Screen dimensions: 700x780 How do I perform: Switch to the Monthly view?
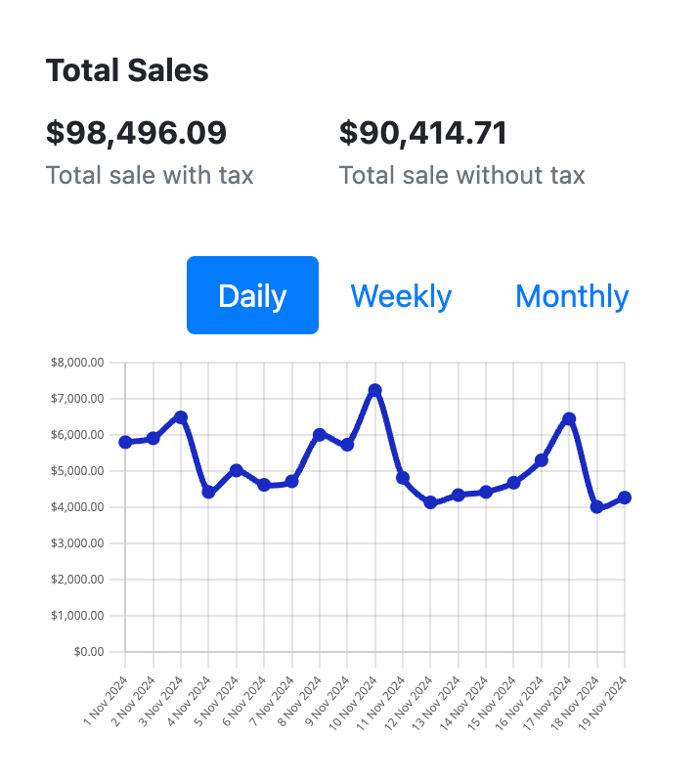[x=572, y=295]
